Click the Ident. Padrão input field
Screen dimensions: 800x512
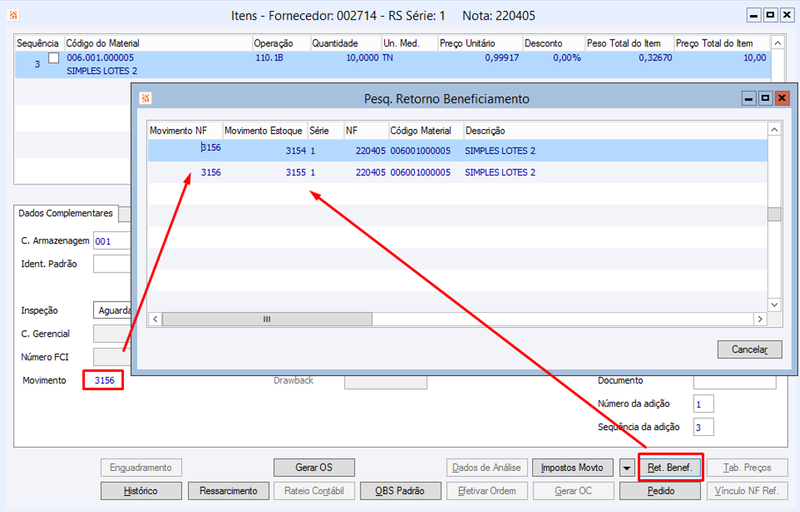pos(112,264)
